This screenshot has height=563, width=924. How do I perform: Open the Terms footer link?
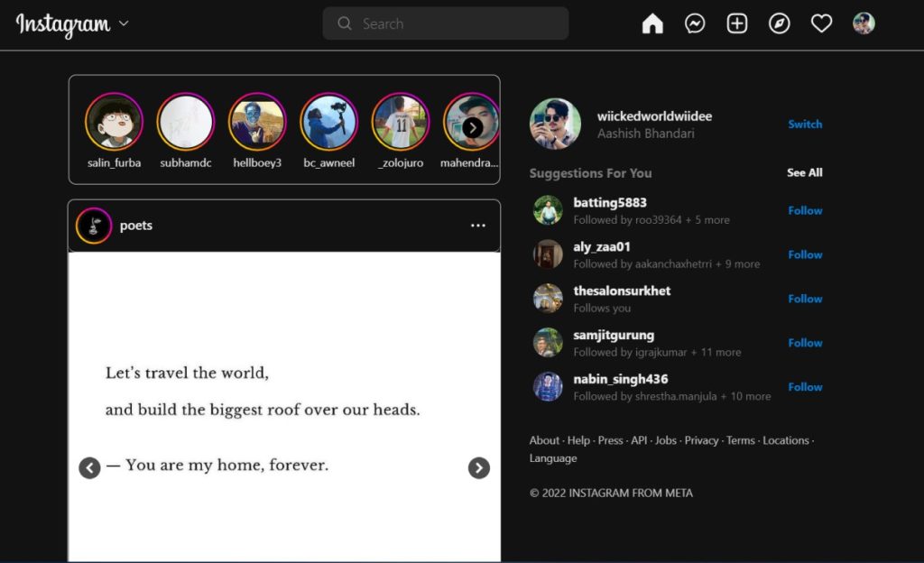click(740, 440)
